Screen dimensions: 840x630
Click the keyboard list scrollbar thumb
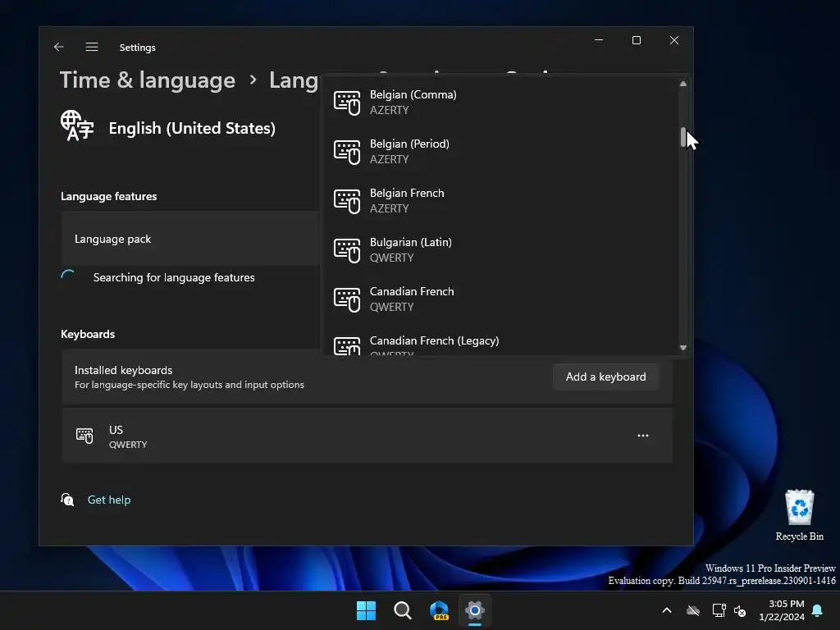coord(683,137)
